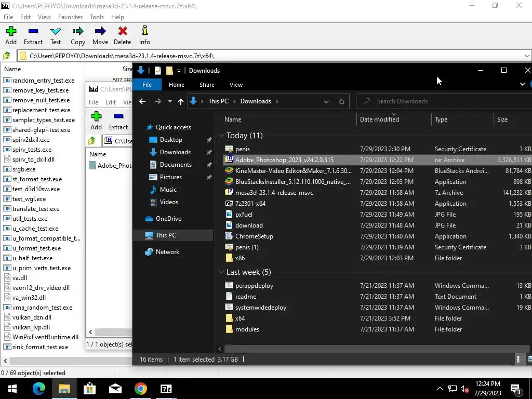This screenshot has height=399, width=532.
Task: Open the View tab in Explorer ribbon
Action: (x=236, y=85)
